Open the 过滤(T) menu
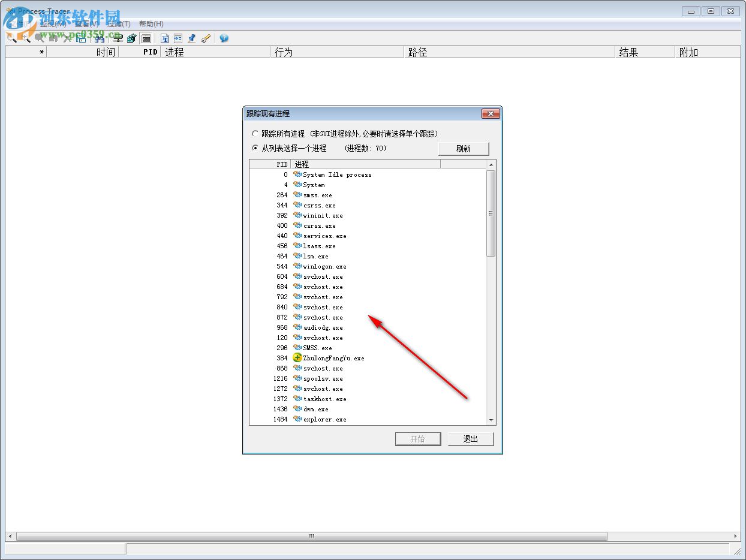This screenshot has height=560, width=746. [118, 23]
